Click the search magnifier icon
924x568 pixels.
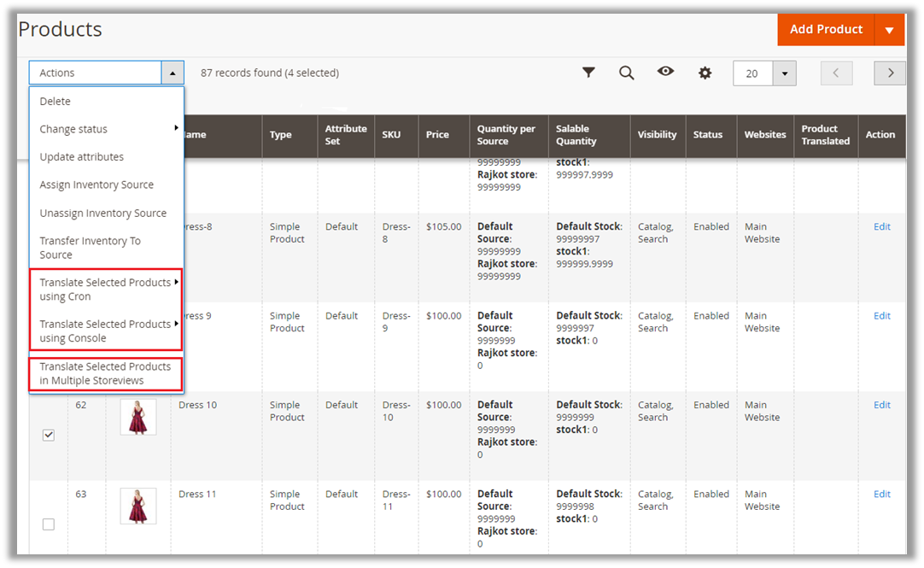627,73
